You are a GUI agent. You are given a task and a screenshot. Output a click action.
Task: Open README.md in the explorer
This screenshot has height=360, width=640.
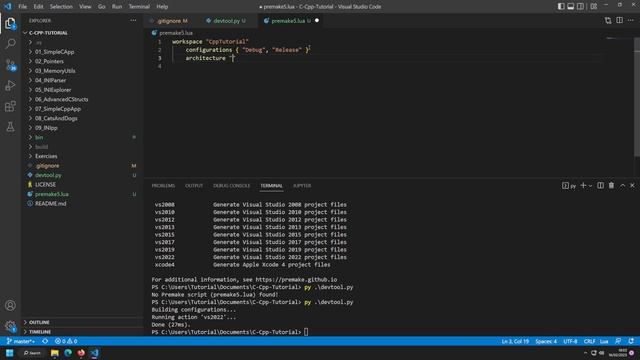click(x=82, y=203)
